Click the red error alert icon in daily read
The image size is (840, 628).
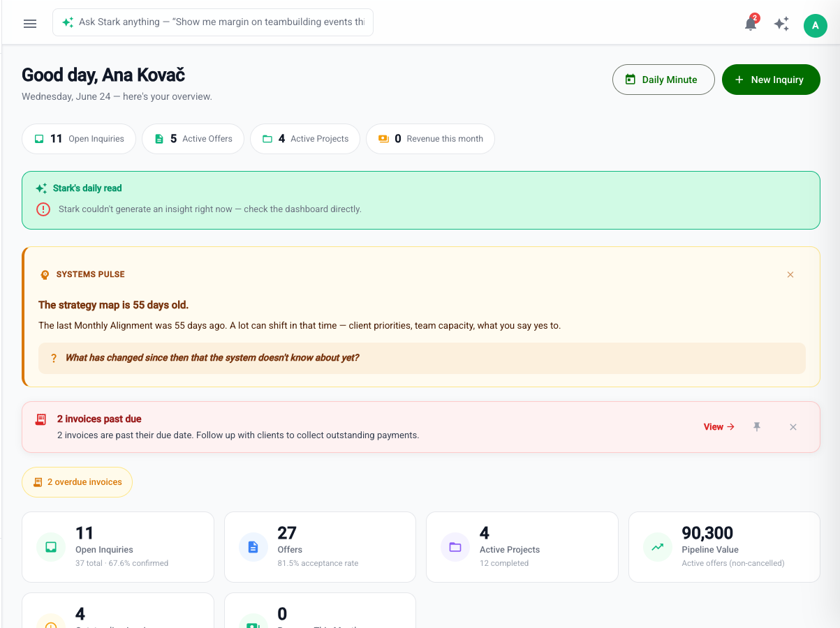(x=43, y=209)
